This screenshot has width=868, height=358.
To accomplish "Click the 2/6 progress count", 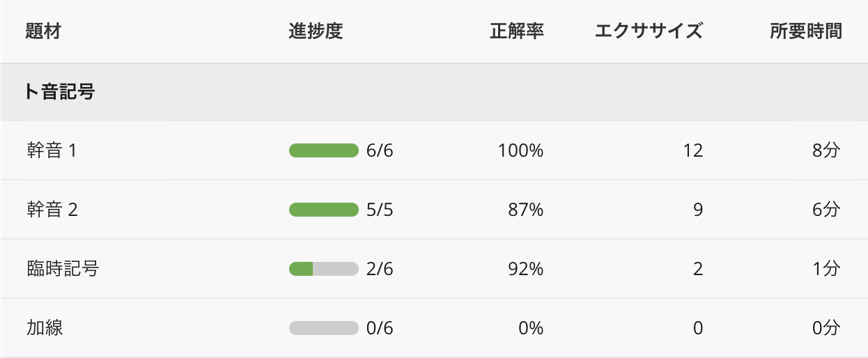I will [380, 269].
